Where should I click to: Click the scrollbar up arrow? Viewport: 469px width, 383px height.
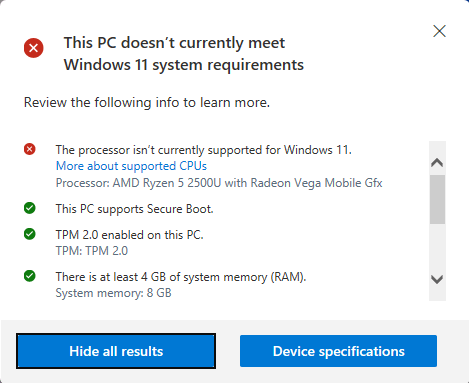point(437,162)
